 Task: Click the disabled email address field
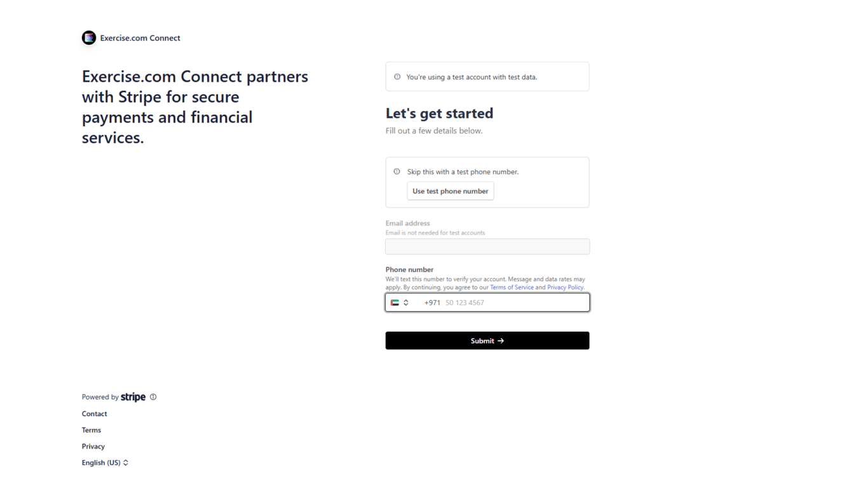click(487, 247)
